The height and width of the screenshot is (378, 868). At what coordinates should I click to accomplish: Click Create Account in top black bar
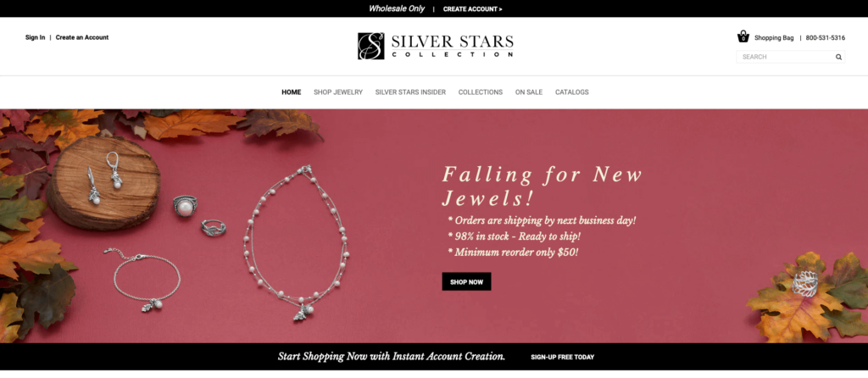point(473,8)
